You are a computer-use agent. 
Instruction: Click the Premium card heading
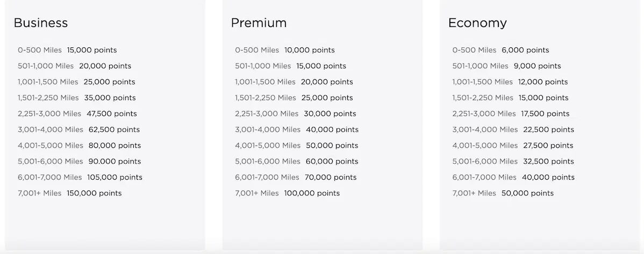pos(259,23)
